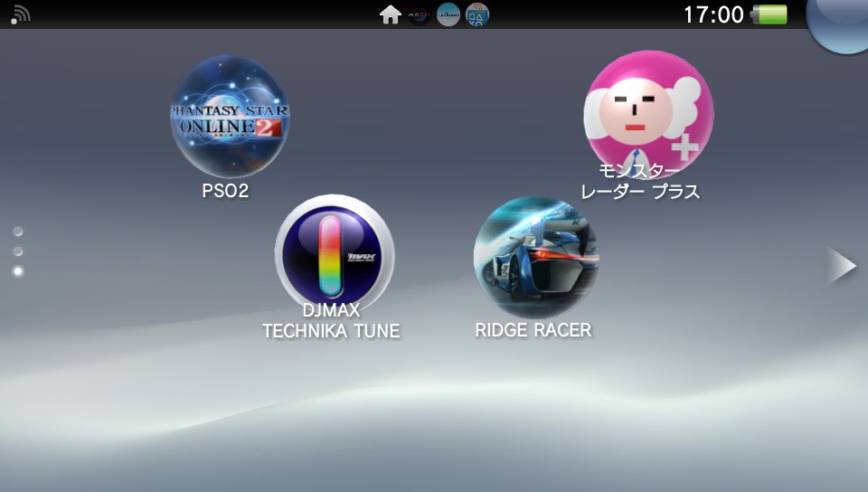Start DJMAX Technika Tune bubble icon
Screen dimensions: 868x492
pos(335,255)
